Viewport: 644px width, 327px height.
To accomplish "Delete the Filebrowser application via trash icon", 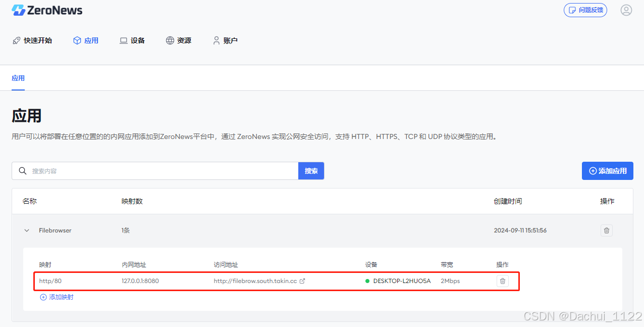I will click(607, 230).
